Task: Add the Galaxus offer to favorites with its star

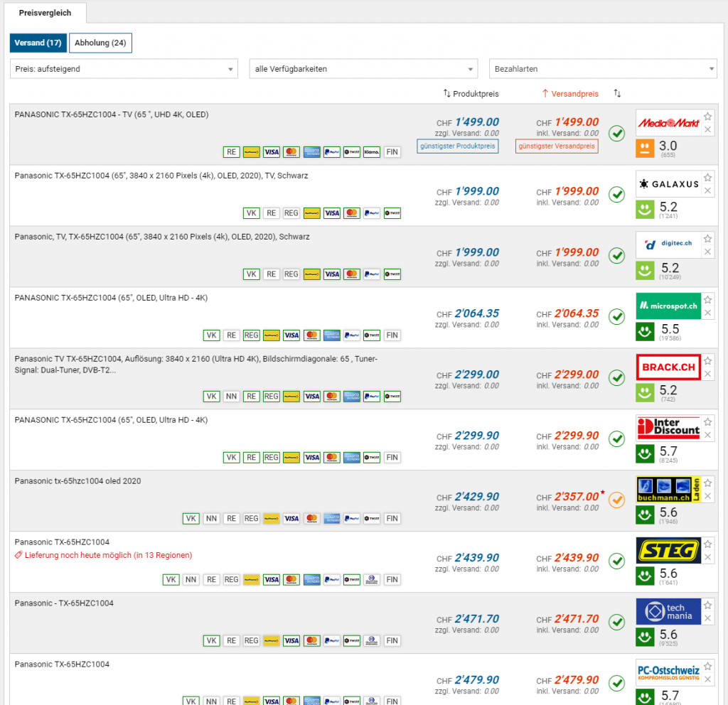Action: point(707,178)
